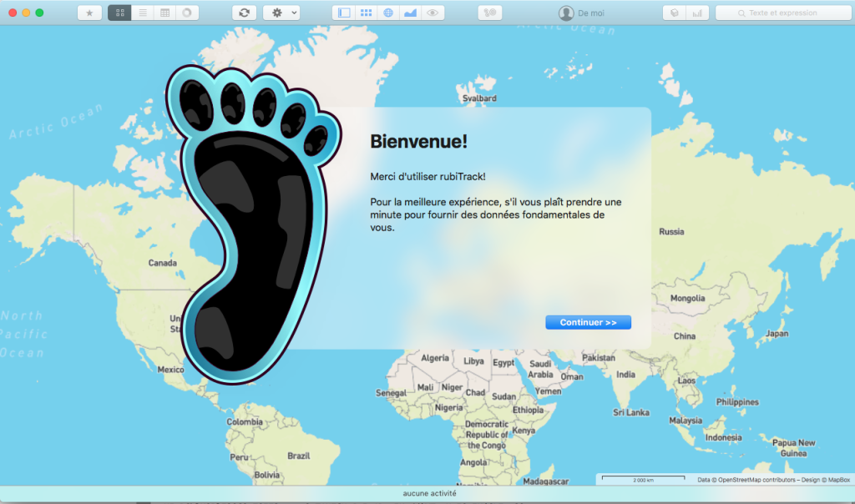855x504 pixels.
Task: Toggle the sidebar panel display
Action: 344,13
